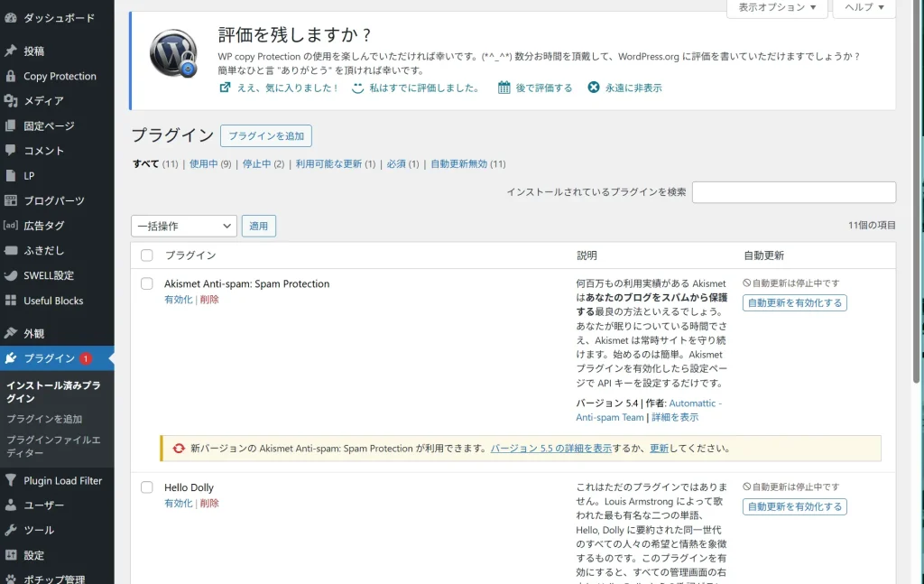Click the paw icon beside ポチップ管理

click(x=11, y=579)
